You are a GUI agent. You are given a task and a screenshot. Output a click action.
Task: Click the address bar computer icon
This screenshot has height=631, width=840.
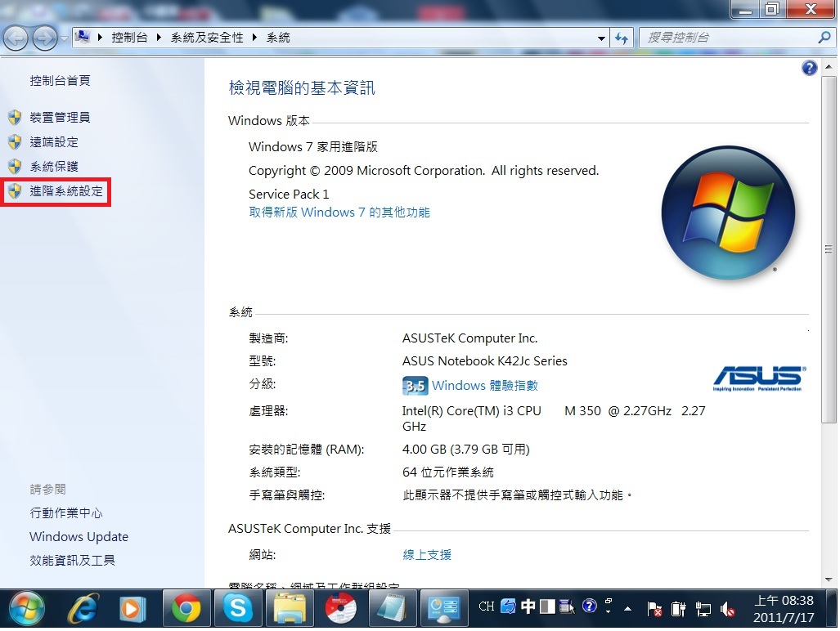click(x=82, y=37)
